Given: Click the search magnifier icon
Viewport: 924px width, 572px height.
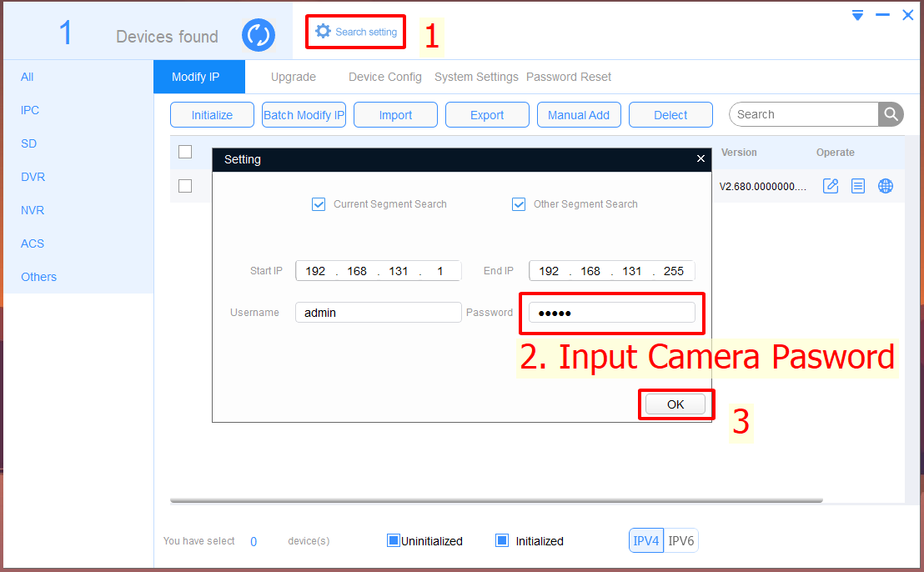Looking at the screenshot, I should pos(891,114).
